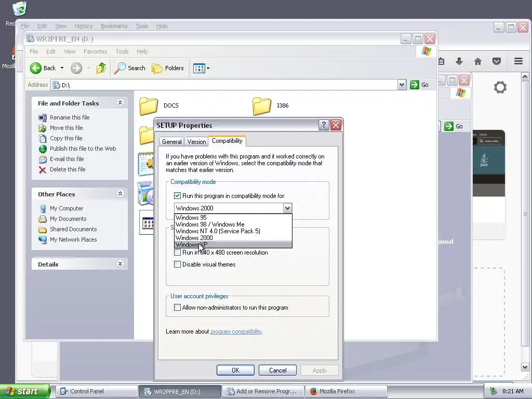Click the system tray network icon
This screenshot has height=399, width=532.
(493, 391)
